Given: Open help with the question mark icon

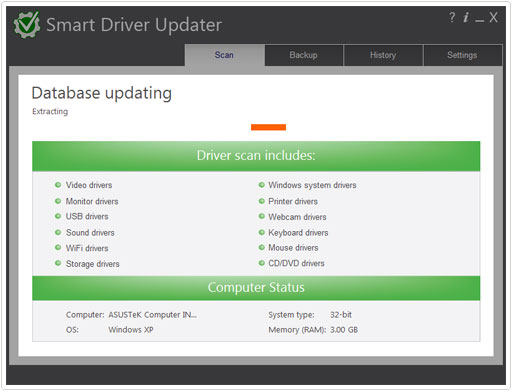Looking at the screenshot, I should click(x=452, y=17).
